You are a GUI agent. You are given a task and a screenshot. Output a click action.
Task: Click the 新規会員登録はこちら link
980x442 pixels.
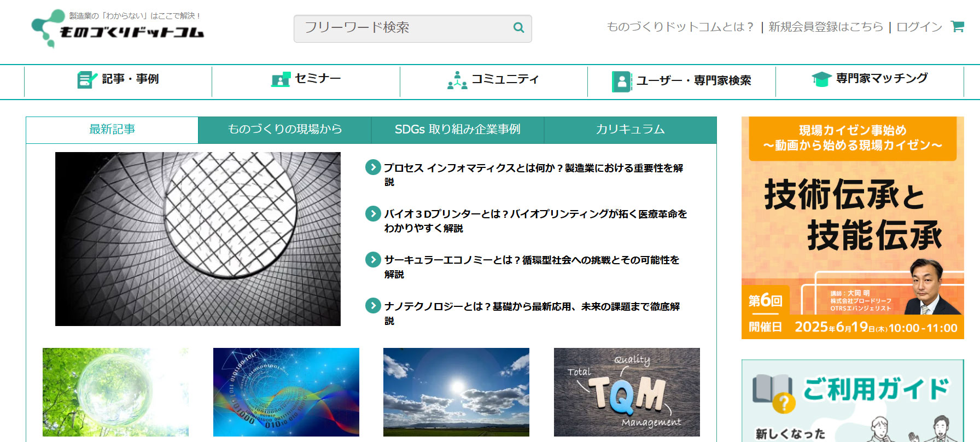825,27
